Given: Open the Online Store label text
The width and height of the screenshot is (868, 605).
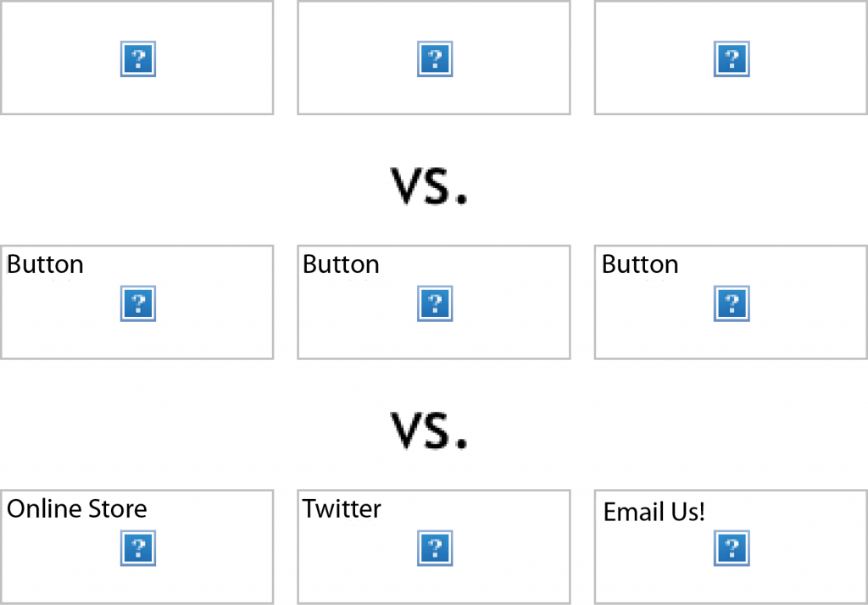Looking at the screenshot, I should (x=77, y=508).
